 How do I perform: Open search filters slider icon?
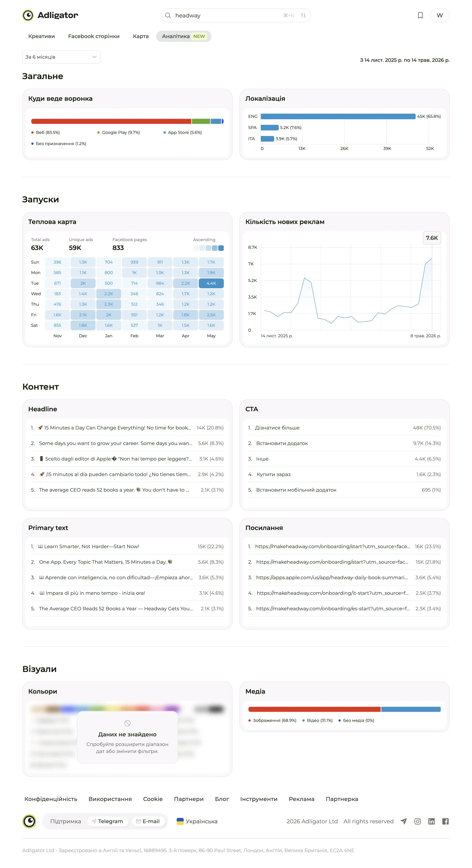pyautogui.click(x=303, y=16)
